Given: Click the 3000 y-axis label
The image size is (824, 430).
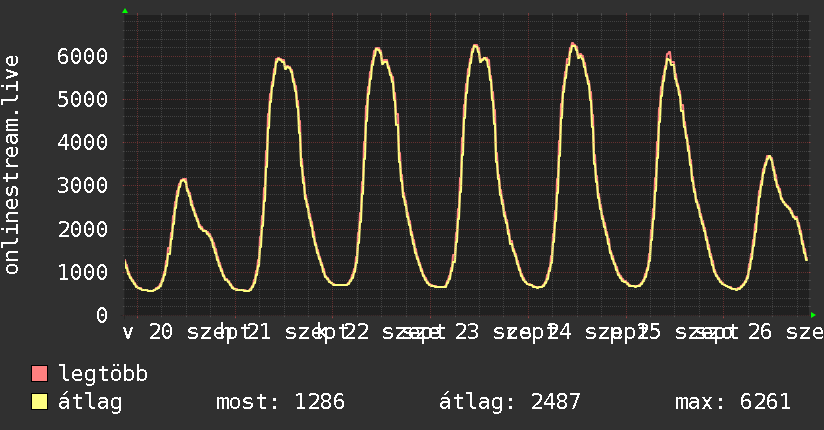Looking at the screenshot, I should click(83, 186).
